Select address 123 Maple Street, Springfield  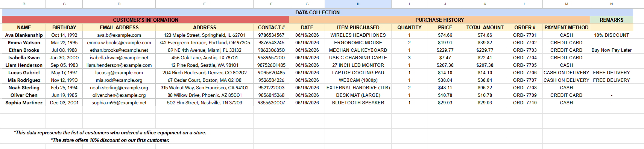(204, 35)
